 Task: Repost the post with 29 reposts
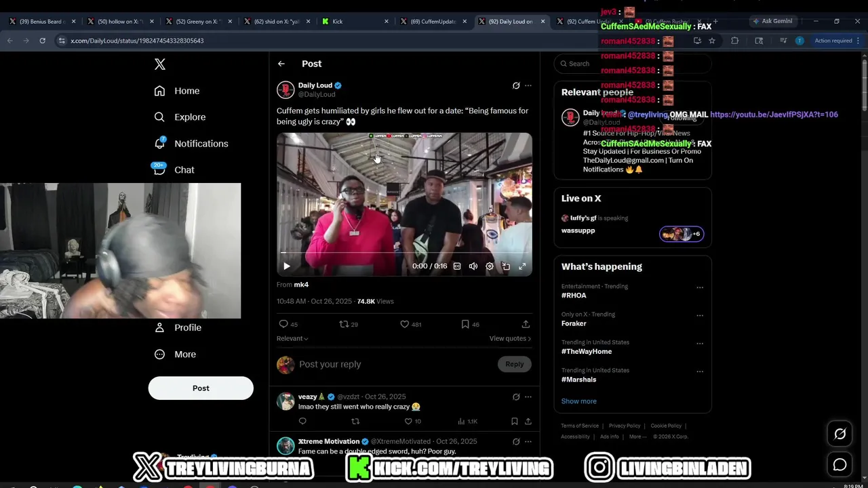[x=349, y=325]
